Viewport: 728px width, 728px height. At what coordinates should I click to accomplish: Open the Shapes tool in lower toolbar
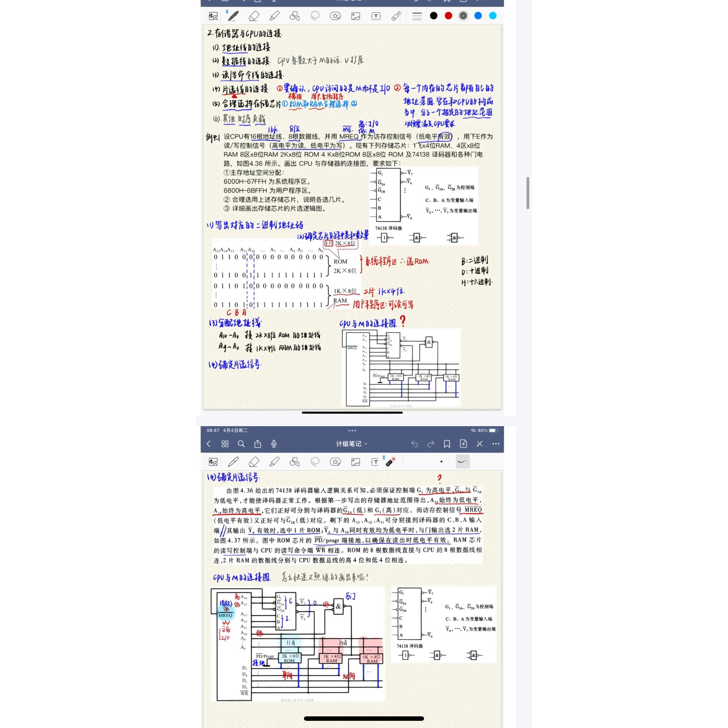tap(294, 462)
